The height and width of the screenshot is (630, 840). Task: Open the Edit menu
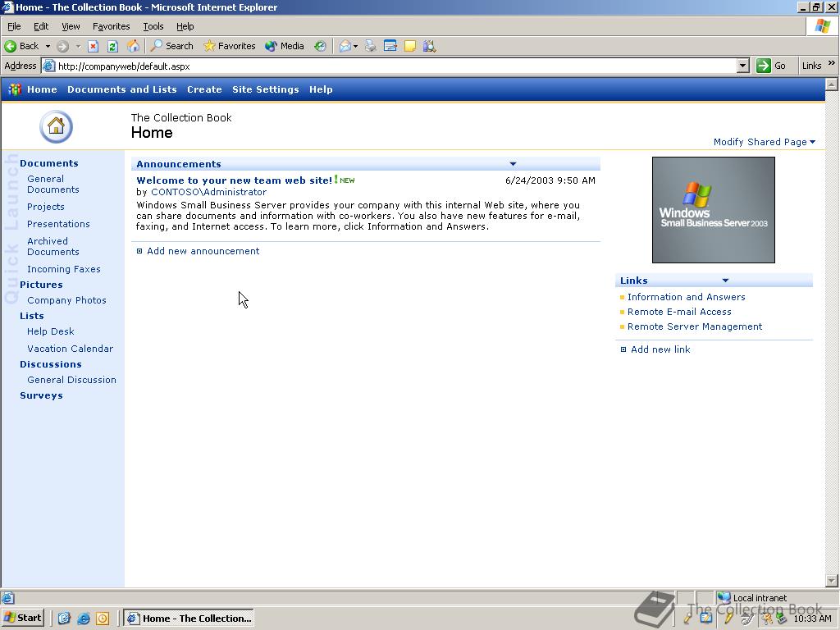coord(41,26)
